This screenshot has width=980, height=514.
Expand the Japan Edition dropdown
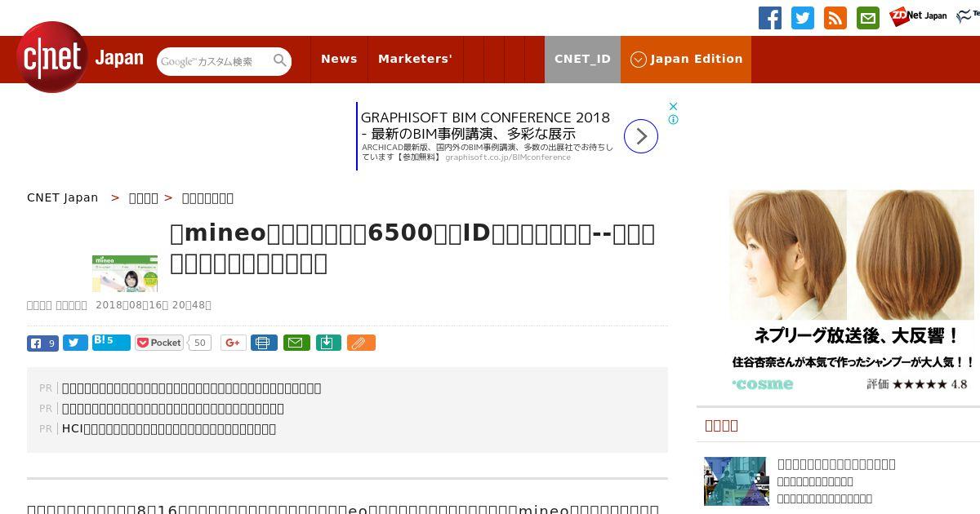tap(686, 59)
